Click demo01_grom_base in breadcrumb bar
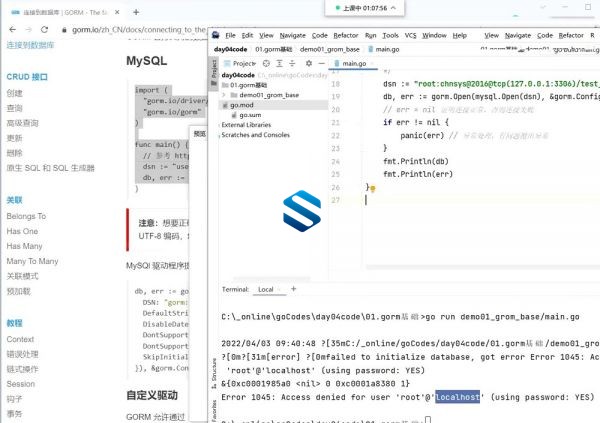This screenshot has height=423, width=600. 329,49
